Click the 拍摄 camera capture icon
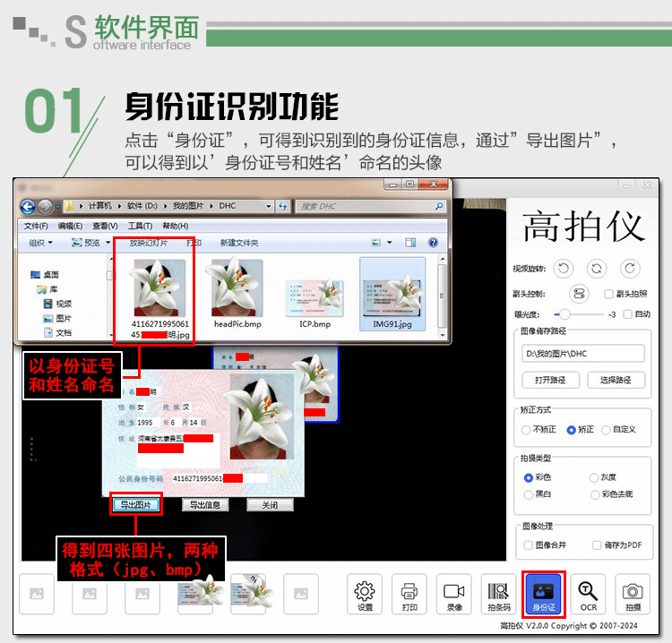Image resolution: width=672 pixels, height=643 pixels. (633, 595)
